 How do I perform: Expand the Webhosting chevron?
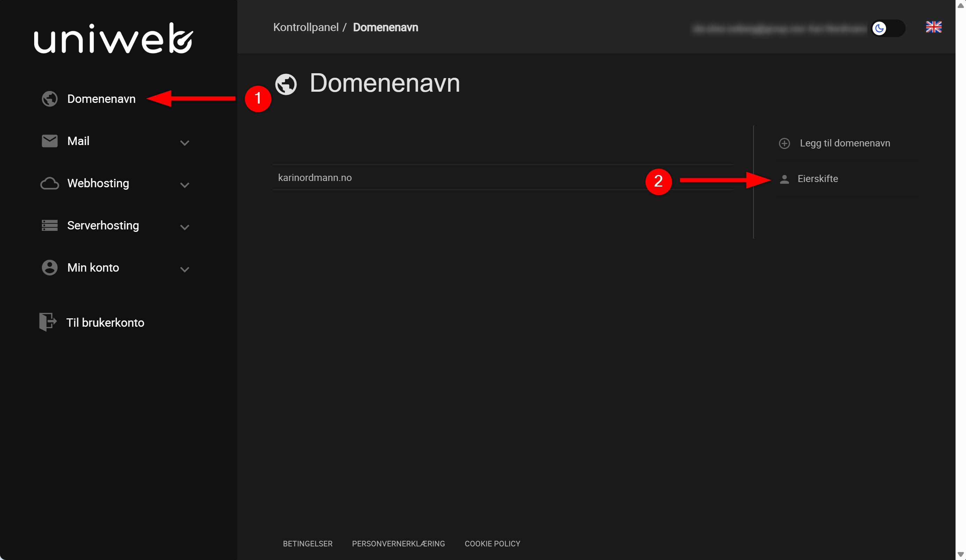185,185
